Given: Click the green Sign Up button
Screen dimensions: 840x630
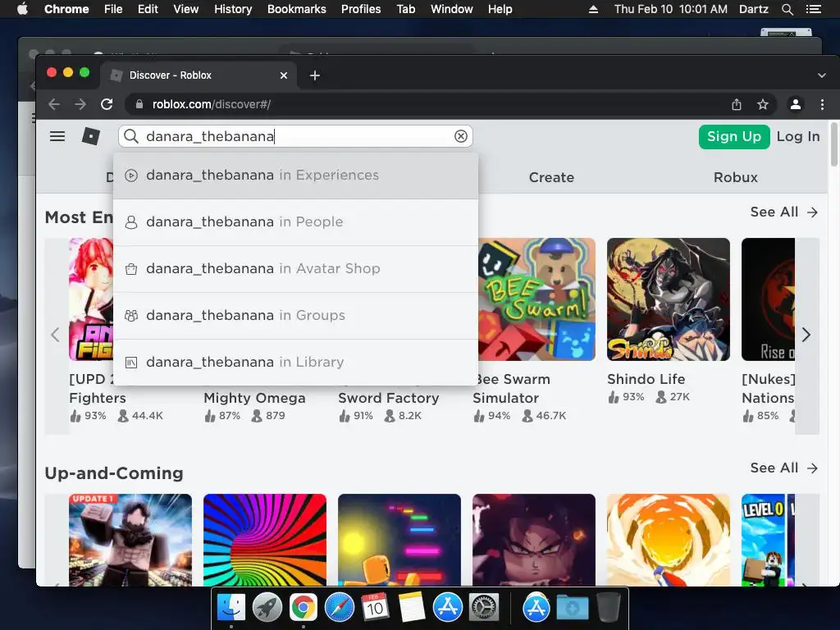Looking at the screenshot, I should [734, 137].
